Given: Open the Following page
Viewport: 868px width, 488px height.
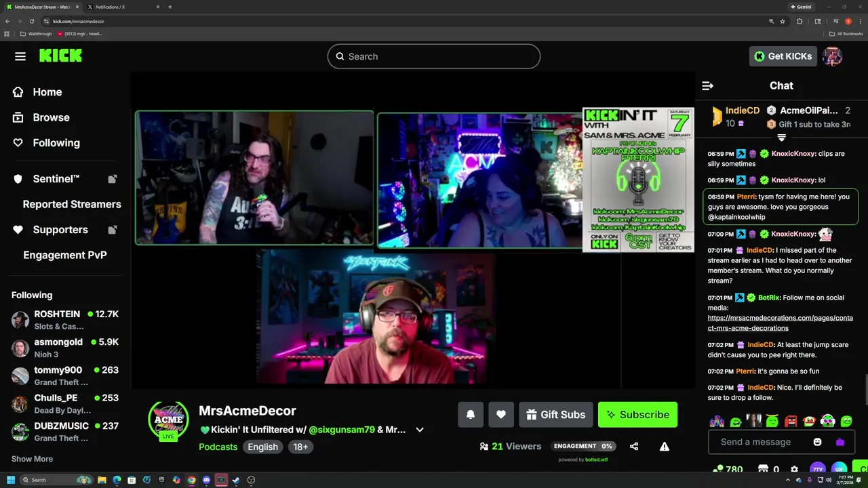Looking at the screenshot, I should 46,143.
